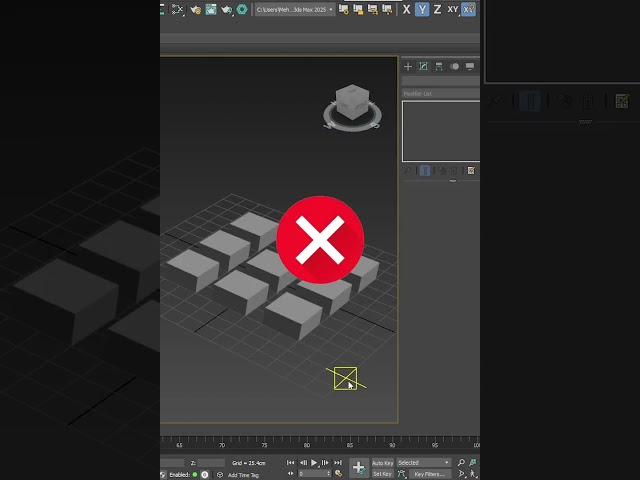Screen dimensions: 640x480
Task: Click the first project folder icon after path
Action: 343,9
